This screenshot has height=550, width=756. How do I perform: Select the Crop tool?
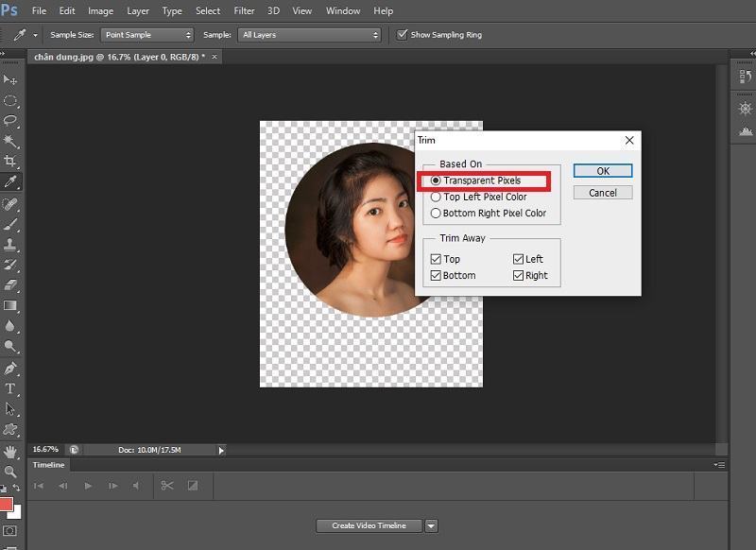pos(11,159)
